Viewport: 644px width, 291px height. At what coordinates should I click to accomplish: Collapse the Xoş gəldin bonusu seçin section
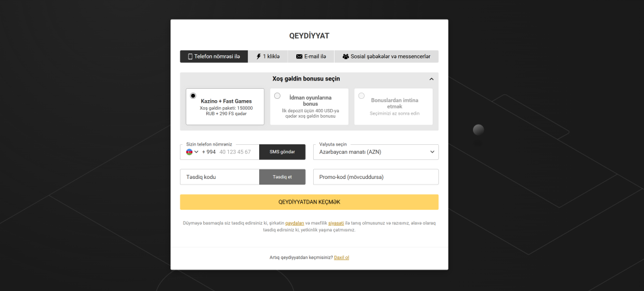[x=431, y=79]
